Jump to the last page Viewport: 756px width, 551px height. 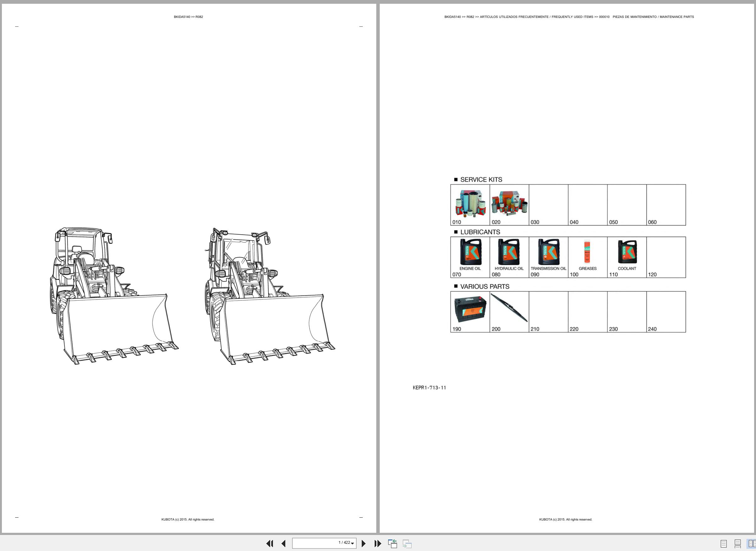click(x=378, y=543)
